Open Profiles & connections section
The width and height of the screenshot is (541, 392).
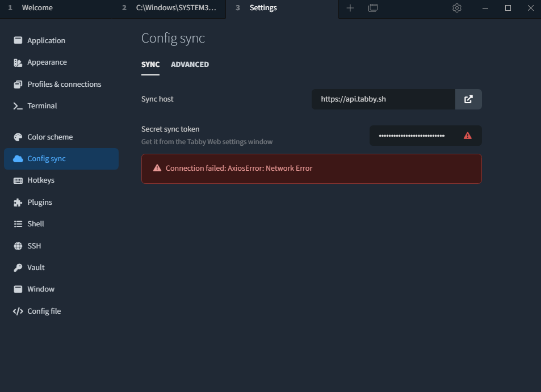click(61, 85)
